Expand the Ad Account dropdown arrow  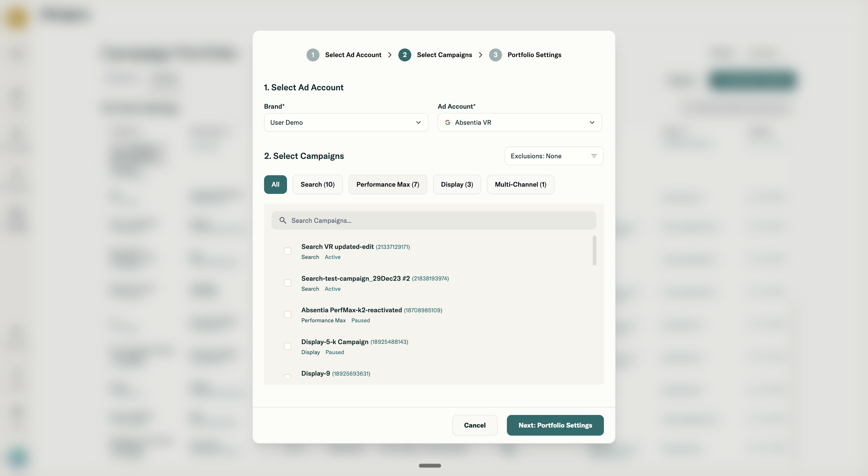[592, 122]
